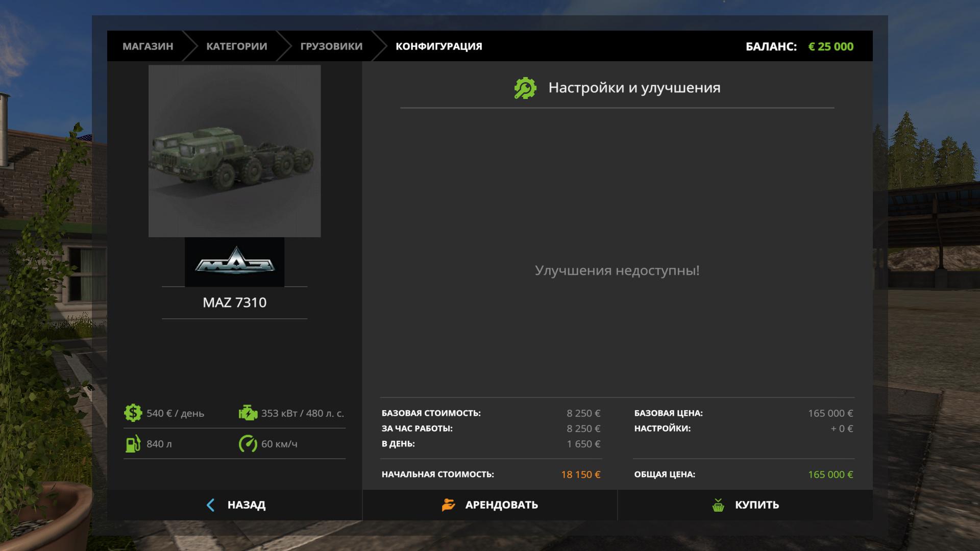This screenshot has height=551, width=980.
Task: Click the engine power icon
Action: click(248, 413)
